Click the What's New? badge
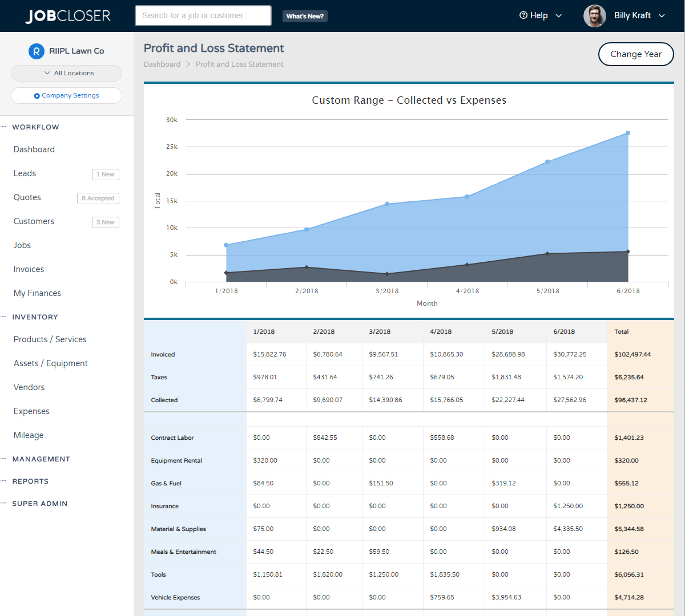Viewport: 685px width, 616px height. point(305,17)
